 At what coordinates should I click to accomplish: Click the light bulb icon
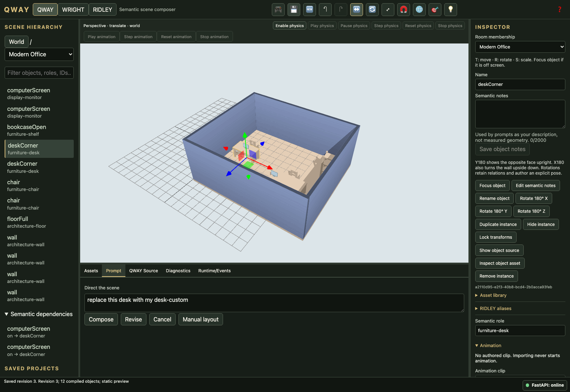coord(451,10)
